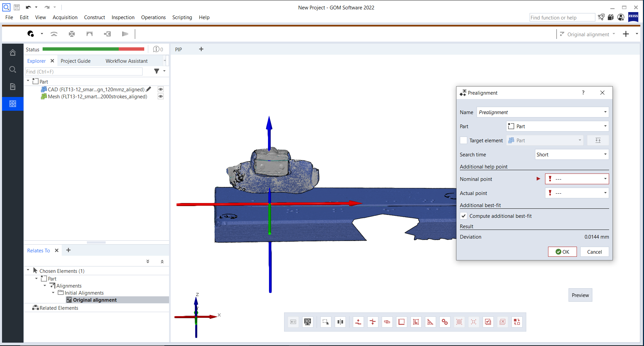Image resolution: width=644 pixels, height=346 pixels.
Task: Open the Acquisition menu
Action: tap(65, 17)
